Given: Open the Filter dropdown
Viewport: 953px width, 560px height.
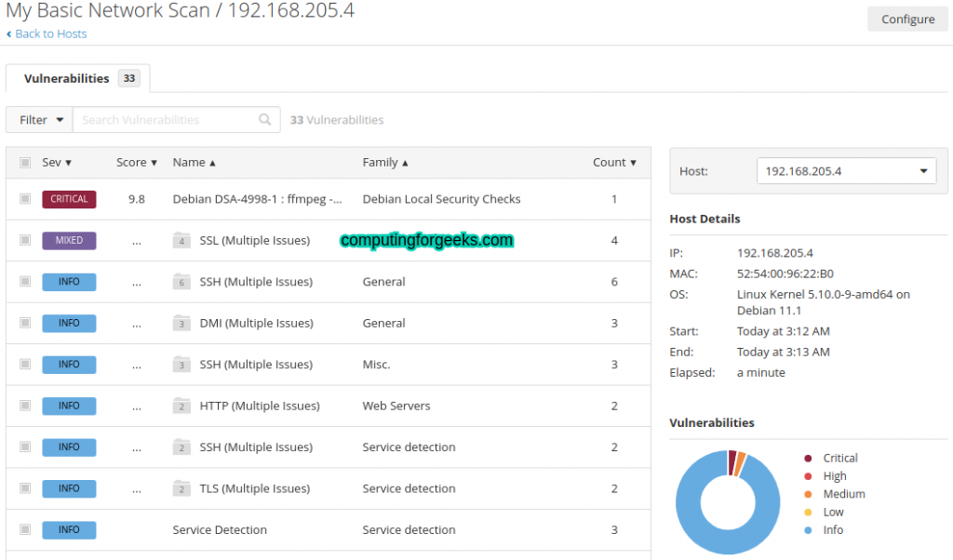Looking at the screenshot, I should (39, 120).
